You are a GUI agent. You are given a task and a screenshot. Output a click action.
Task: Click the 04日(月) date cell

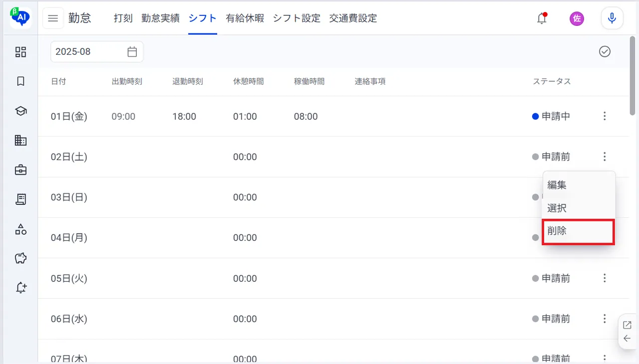pyautogui.click(x=69, y=238)
